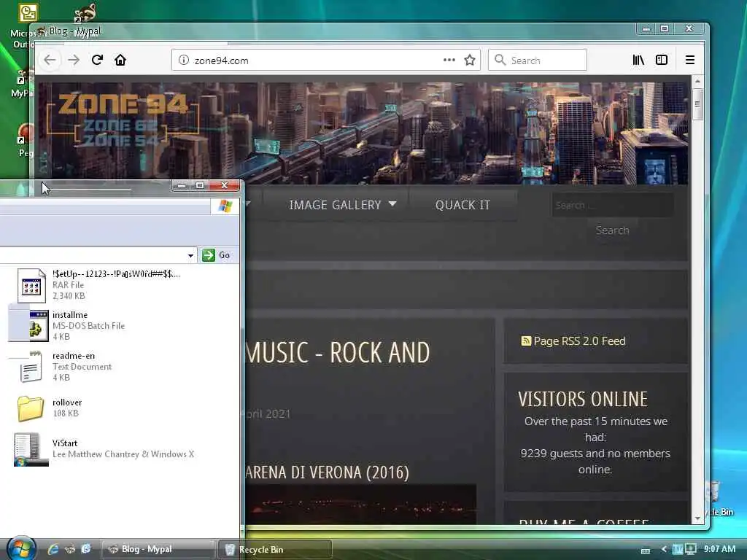Click the 9:07 AM clock

[720, 549]
